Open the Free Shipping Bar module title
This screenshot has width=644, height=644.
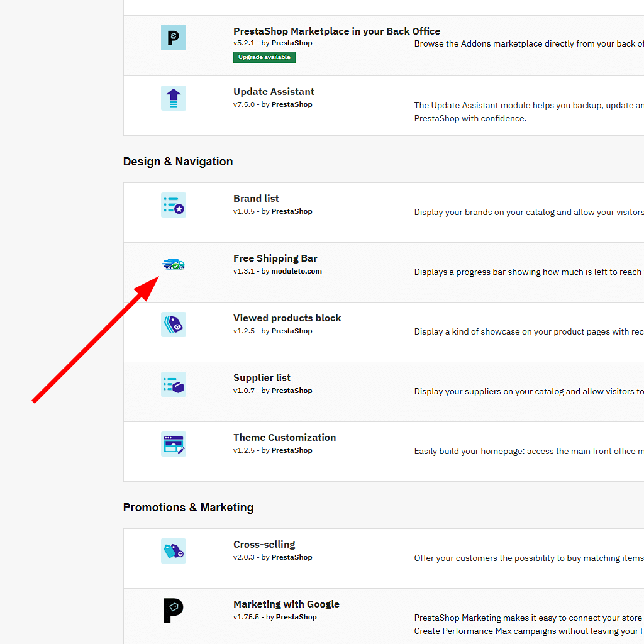coord(275,258)
